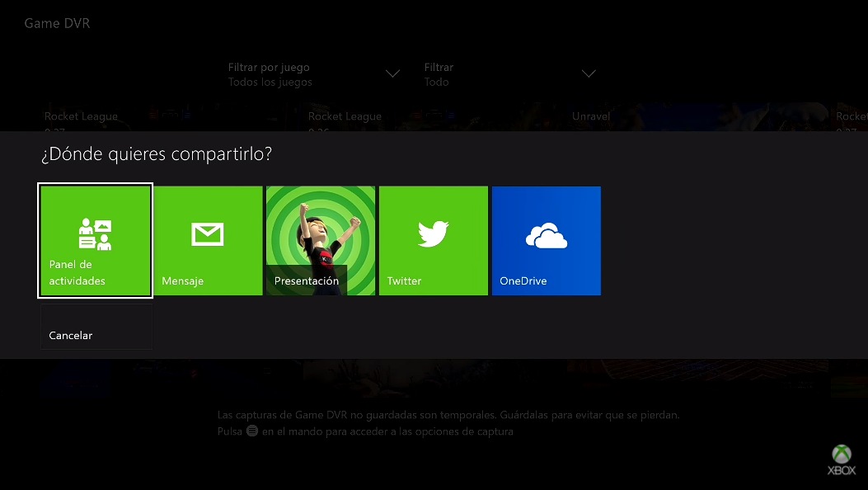
Task: Click the Xbox logo in the corner
Action: (x=842, y=460)
